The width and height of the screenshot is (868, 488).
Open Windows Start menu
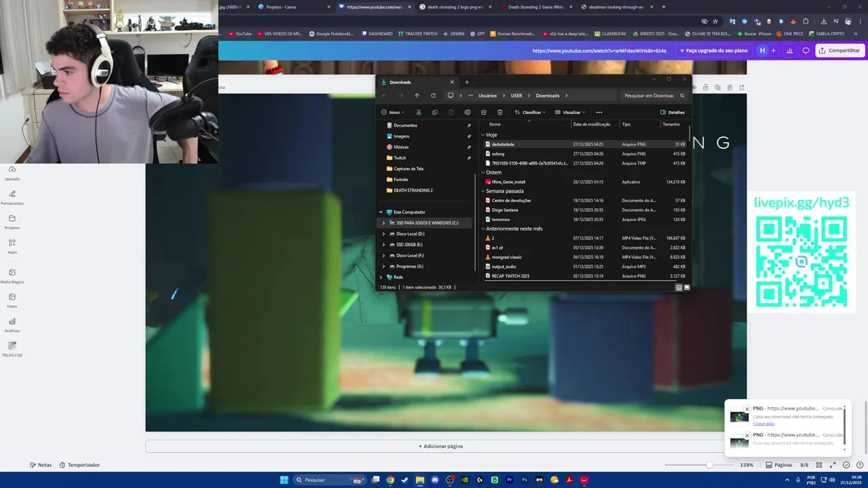click(284, 480)
